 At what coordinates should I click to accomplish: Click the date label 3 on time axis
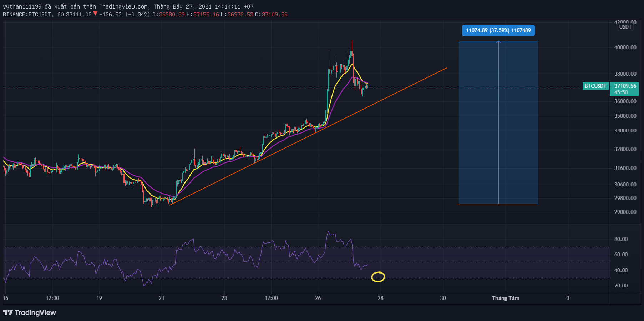pyautogui.click(x=568, y=298)
